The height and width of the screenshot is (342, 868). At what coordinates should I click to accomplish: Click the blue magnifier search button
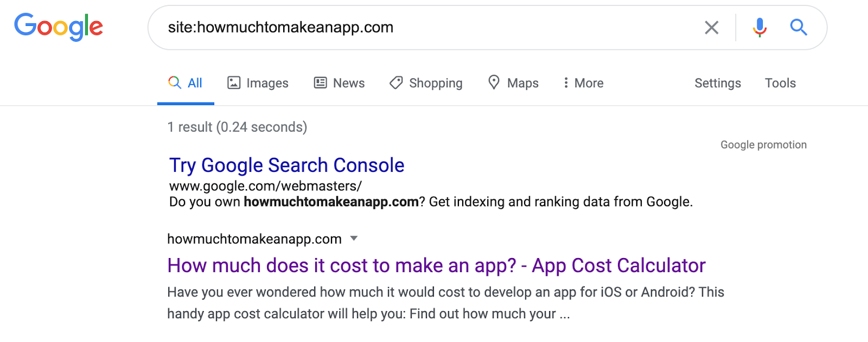coord(799,27)
